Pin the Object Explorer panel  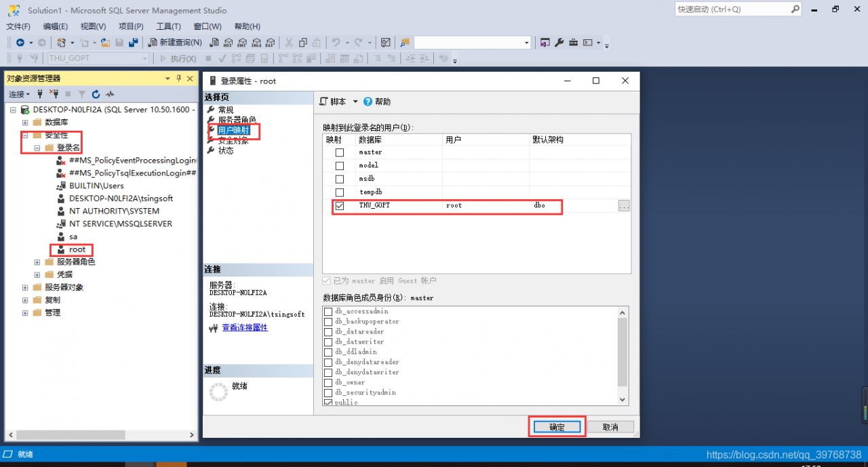tap(178, 79)
